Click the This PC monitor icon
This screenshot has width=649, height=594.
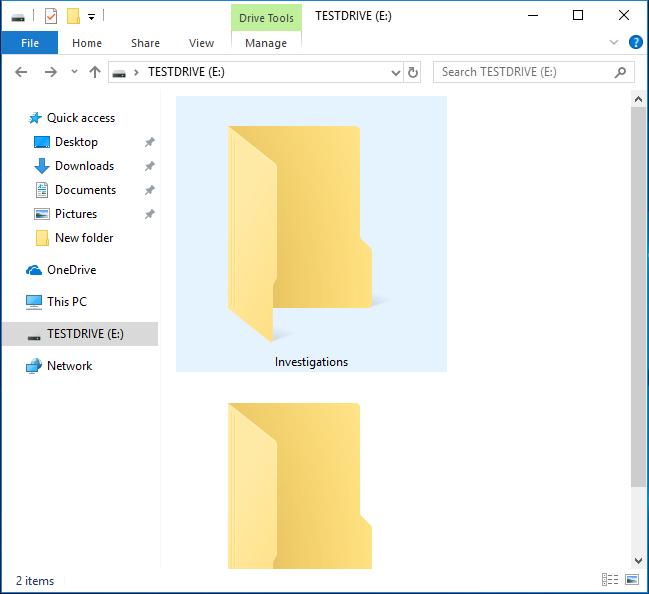[x=34, y=302]
